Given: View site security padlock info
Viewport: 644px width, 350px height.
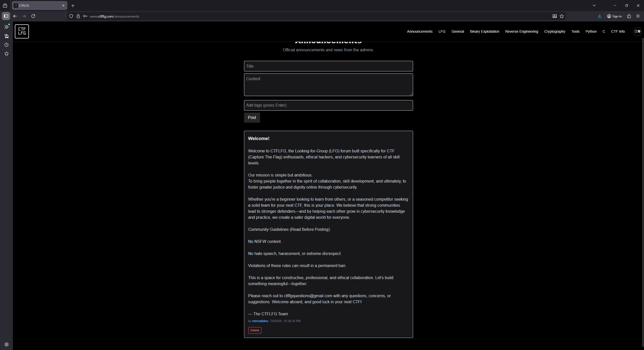Looking at the screenshot, I should coord(78,16).
